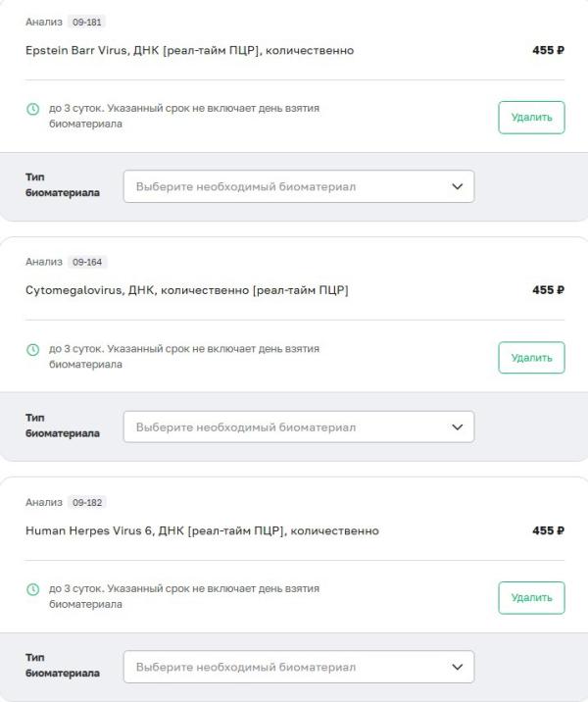Delete the Human Herpes Virus 6 analysis
Viewport: 588px width, 702px height.
point(531,598)
